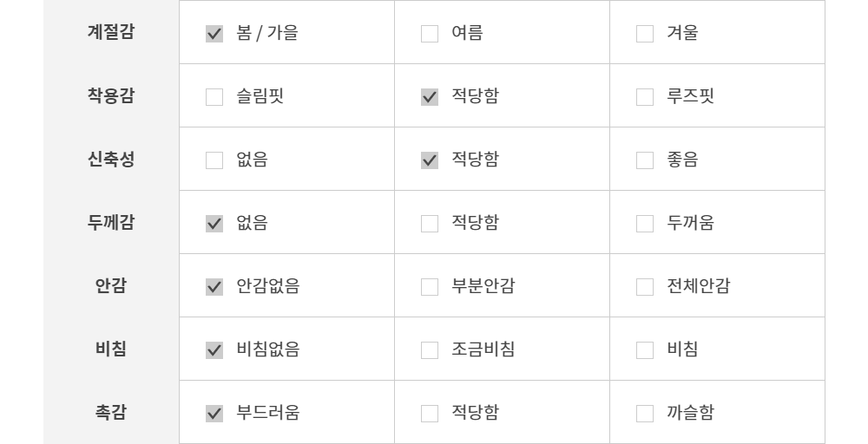Viewport: 868px width, 444px height.
Task: Uncheck 적당함 in the 신축성 row
Action: pyautogui.click(x=430, y=160)
